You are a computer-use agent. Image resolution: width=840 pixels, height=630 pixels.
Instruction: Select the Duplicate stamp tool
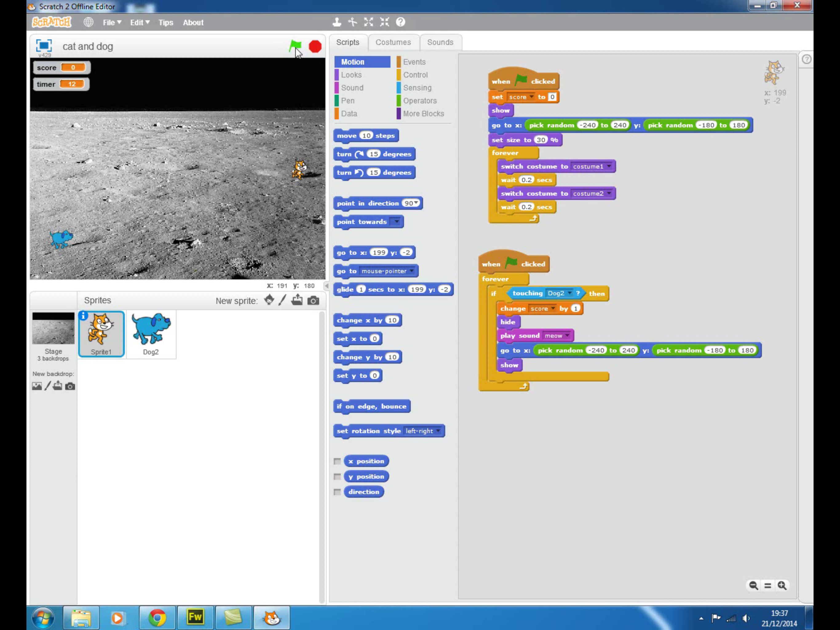tap(336, 22)
